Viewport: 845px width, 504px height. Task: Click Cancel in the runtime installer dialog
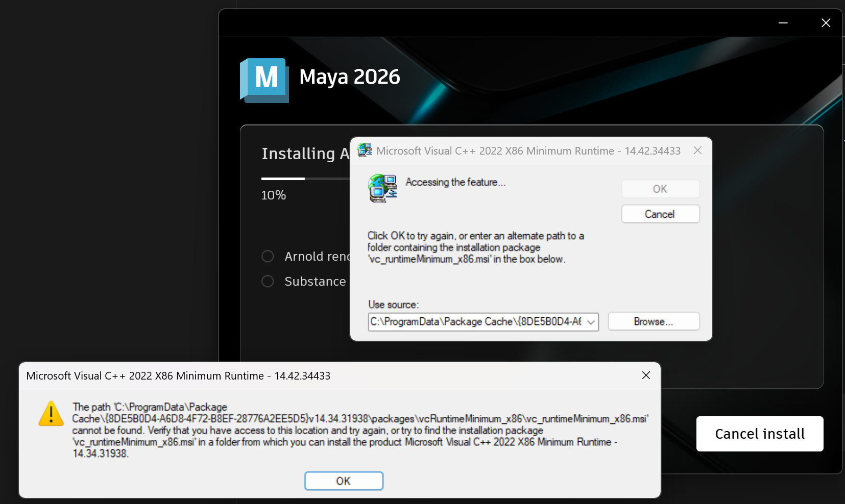coord(660,214)
